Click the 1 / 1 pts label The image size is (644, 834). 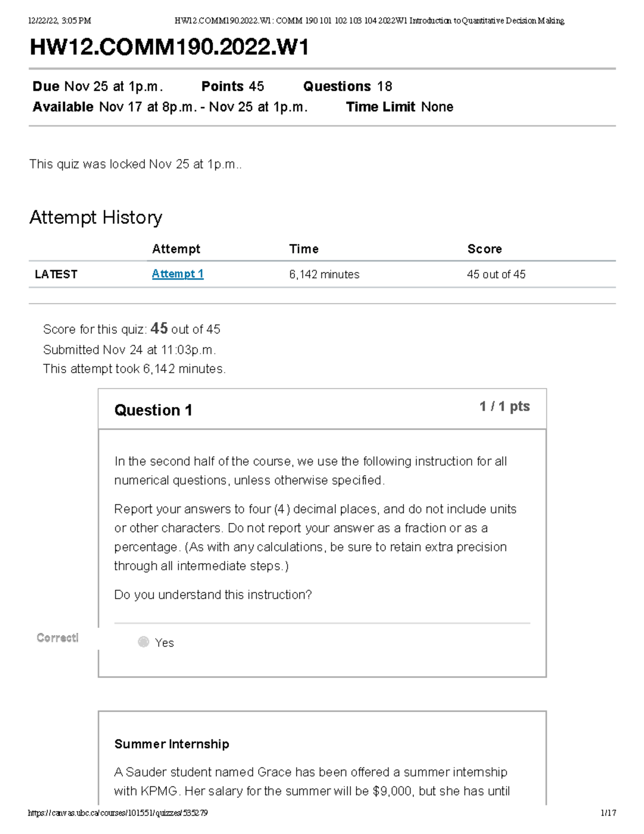(504, 407)
